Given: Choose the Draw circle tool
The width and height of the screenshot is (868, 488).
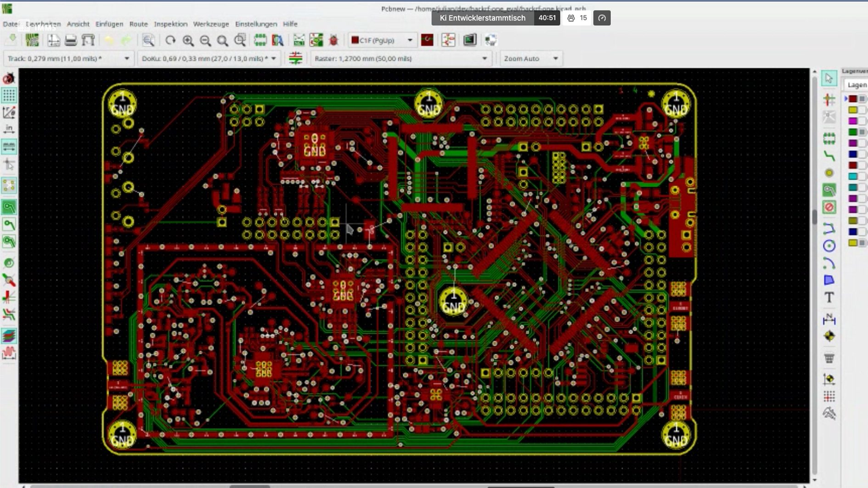Looking at the screenshot, I should [829, 246].
